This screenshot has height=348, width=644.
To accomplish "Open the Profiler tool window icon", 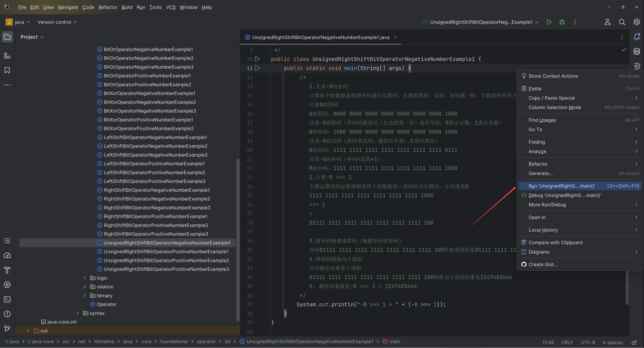I will tap(7, 255).
